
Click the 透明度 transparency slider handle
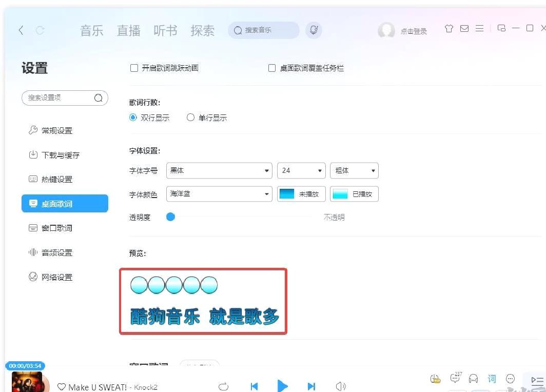click(x=170, y=217)
